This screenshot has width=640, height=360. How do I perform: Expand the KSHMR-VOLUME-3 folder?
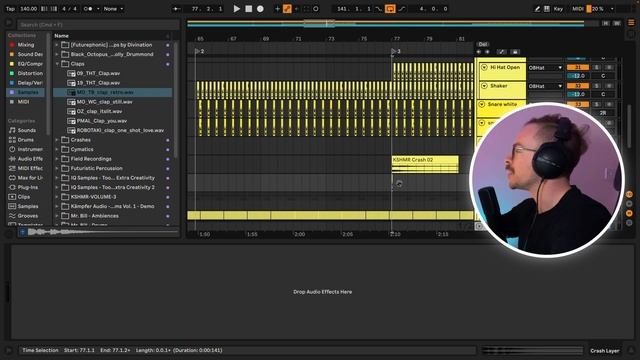click(x=57, y=197)
